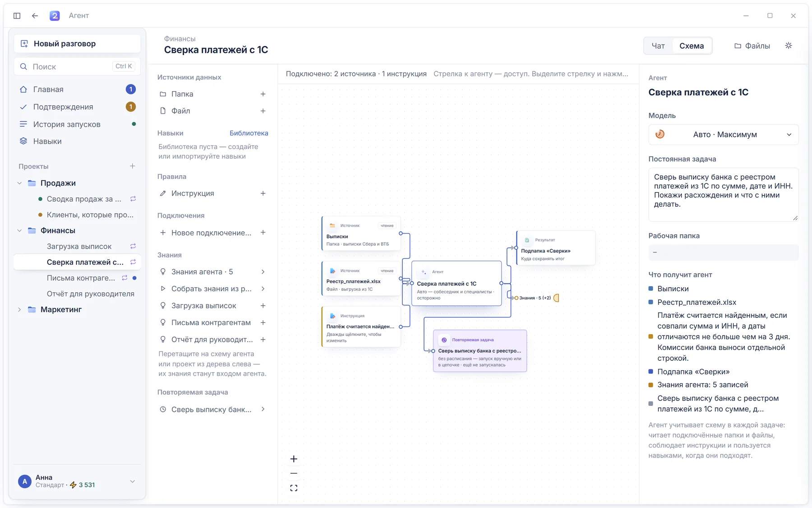This screenshot has height=508, width=812.
Task: Select the Повторяемая задача node on canvas
Action: [480, 351]
